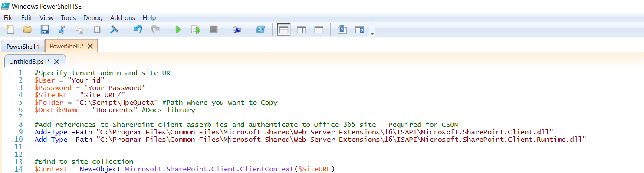The image size is (644, 173).
Task: Open the Help menu
Action: [x=149, y=18]
